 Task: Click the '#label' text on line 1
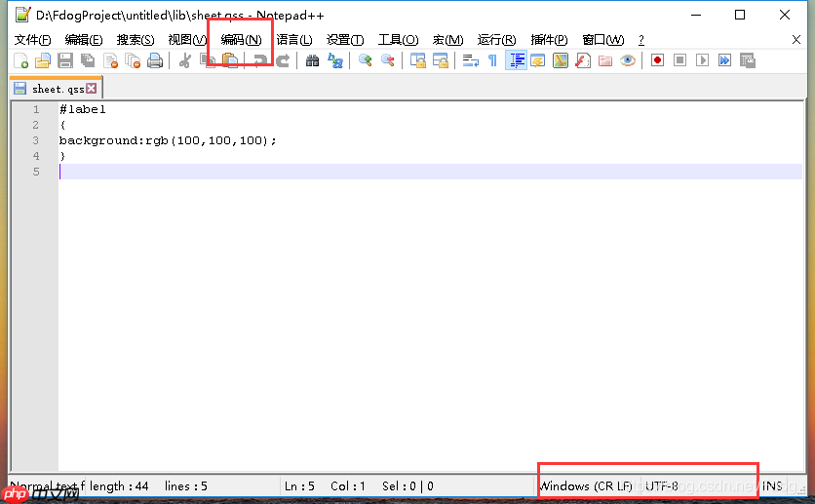(x=83, y=109)
